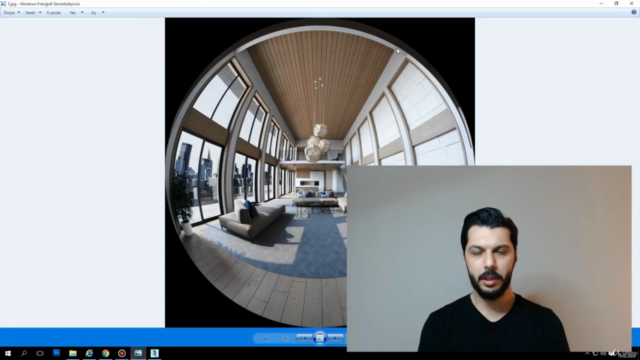
Task: Click the Photo Viewer title bar icon
Action: [3, 4]
